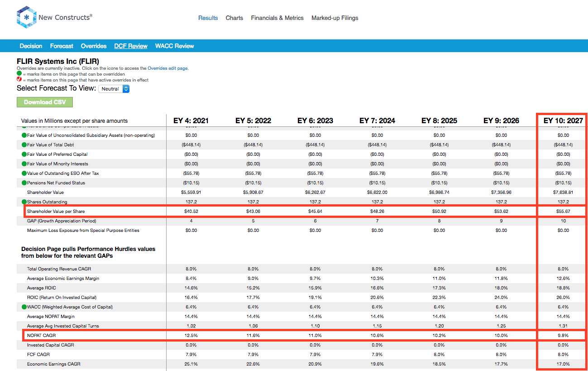Go to the DCF Review page
The width and height of the screenshot is (588, 371).
(x=131, y=46)
